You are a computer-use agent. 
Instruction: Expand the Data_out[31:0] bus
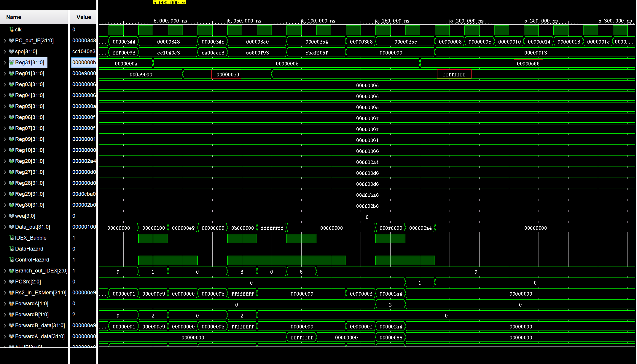5,227
